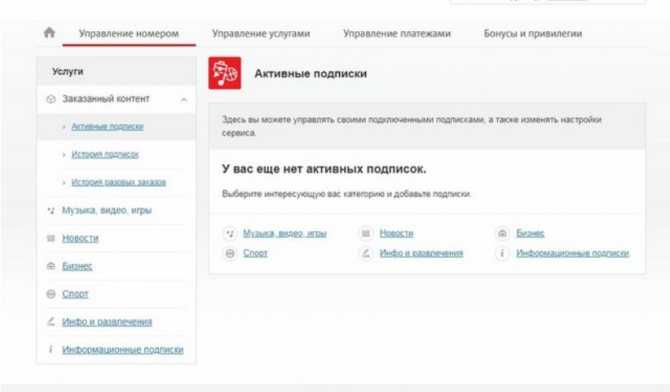Screen dimensions: 670x392
Task: Open История подписок link
Action: pyautogui.click(x=105, y=154)
